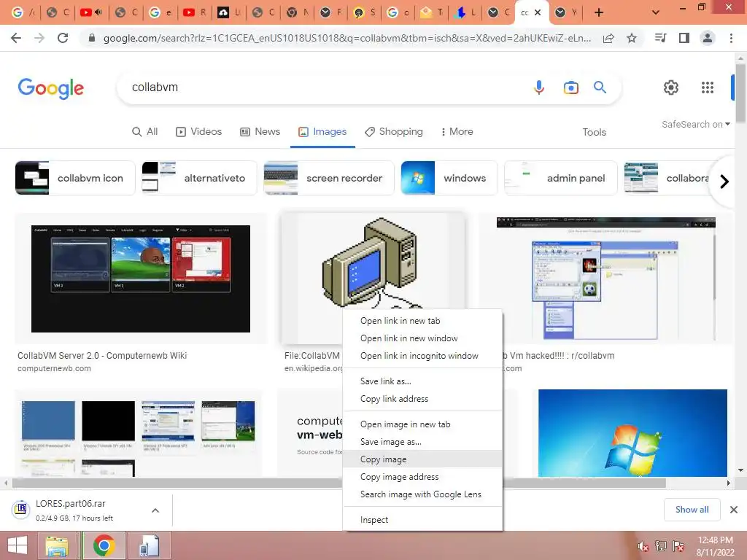Screen dimensions: 747x560
Task: Choose 'Open image in new tab'
Action: pyautogui.click(x=422, y=424)
